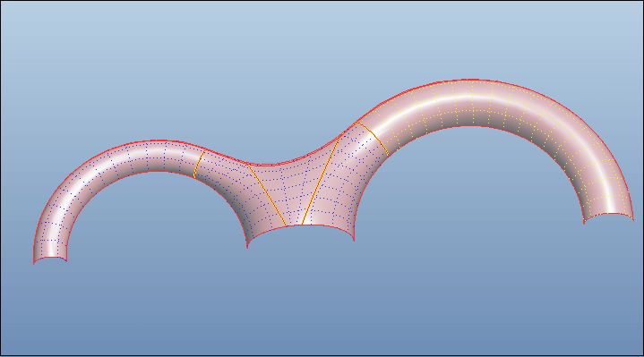Pick the third orange seam from left
Viewport: 644px width, 357px height.
point(321,181)
